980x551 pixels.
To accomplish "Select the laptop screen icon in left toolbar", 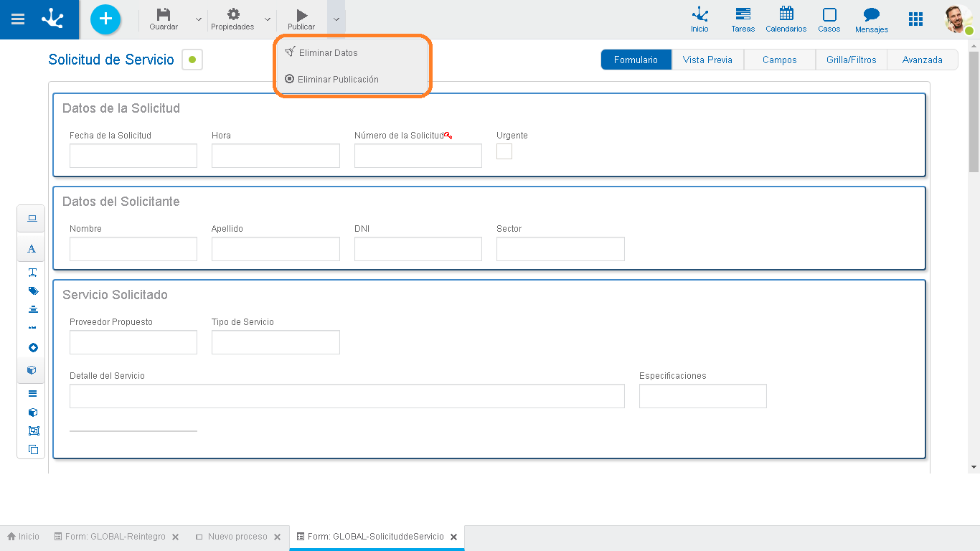I will [x=32, y=218].
